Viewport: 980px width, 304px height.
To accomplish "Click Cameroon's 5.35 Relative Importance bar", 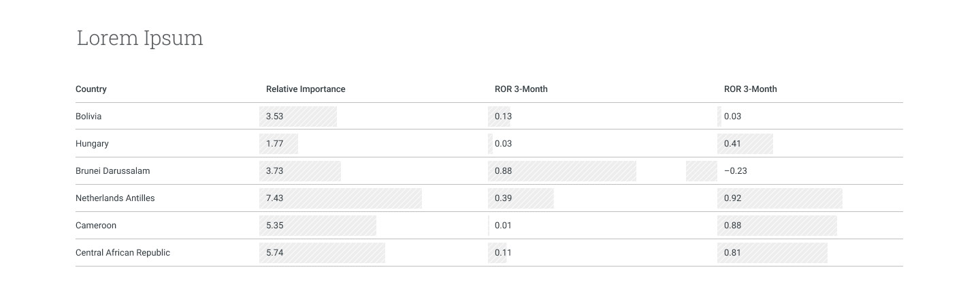I will pos(318,226).
